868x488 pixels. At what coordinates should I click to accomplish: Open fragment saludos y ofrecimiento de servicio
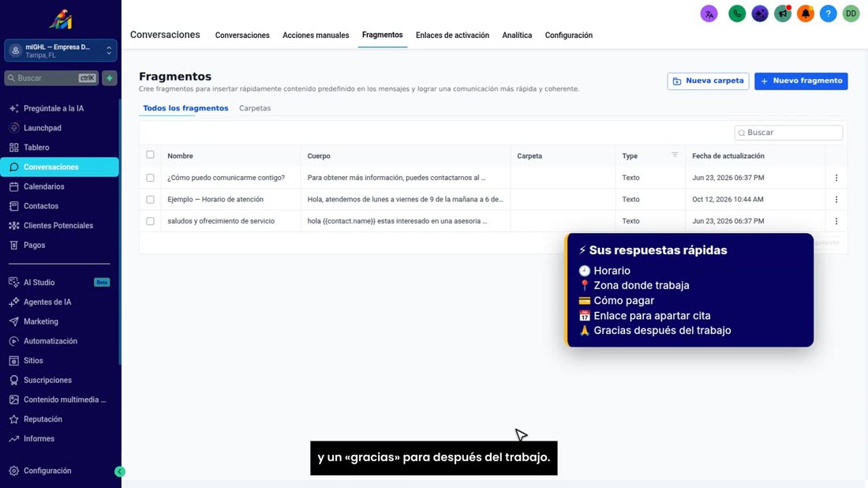(x=221, y=221)
